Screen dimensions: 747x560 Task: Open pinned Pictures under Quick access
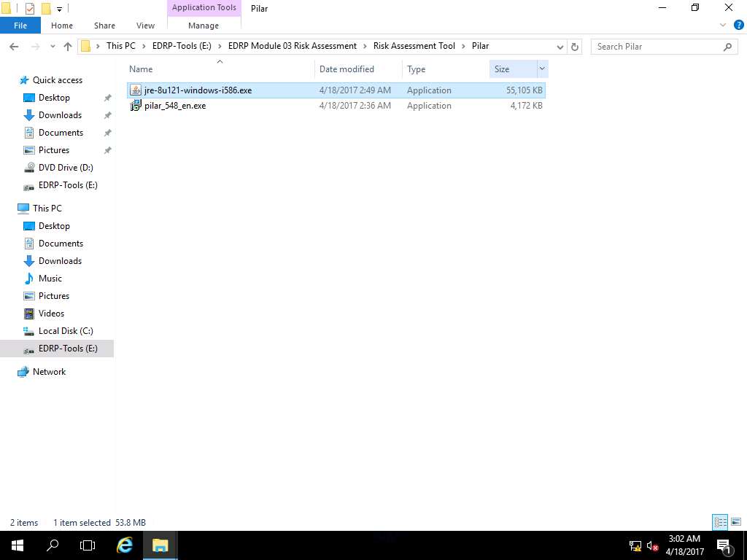pyautogui.click(x=54, y=150)
